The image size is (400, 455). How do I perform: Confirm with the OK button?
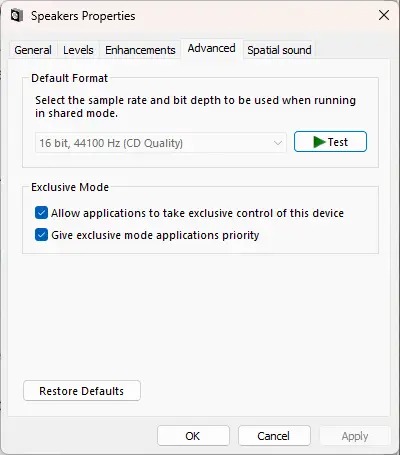click(x=193, y=436)
